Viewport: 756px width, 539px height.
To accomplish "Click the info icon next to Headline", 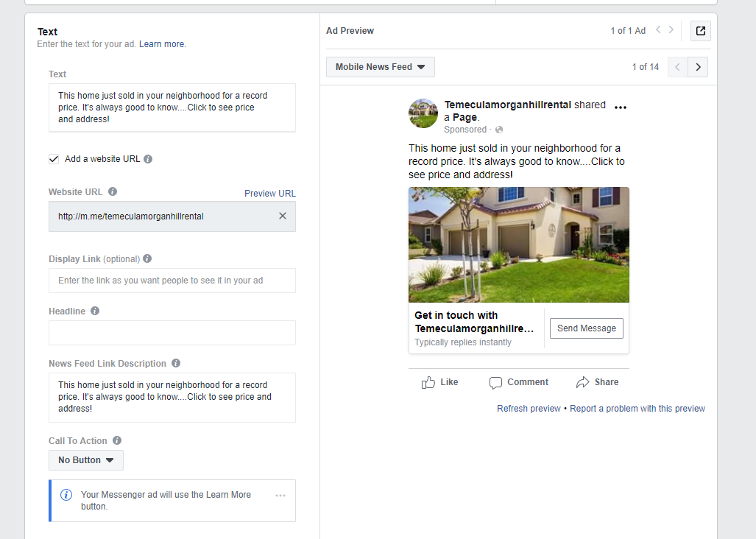I will 95,311.
